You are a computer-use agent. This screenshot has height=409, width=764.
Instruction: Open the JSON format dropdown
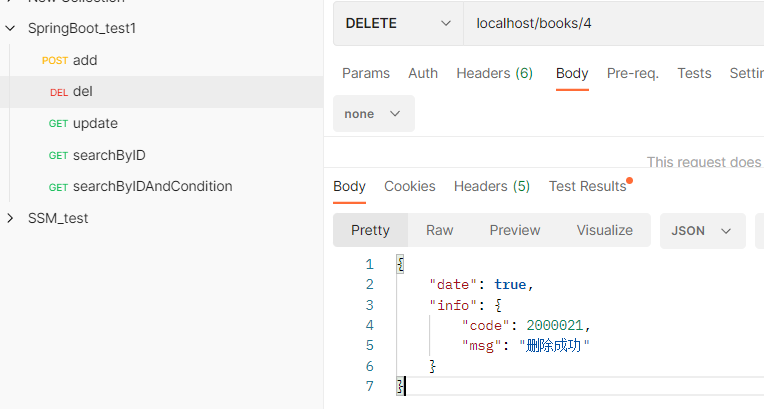(x=702, y=230)
